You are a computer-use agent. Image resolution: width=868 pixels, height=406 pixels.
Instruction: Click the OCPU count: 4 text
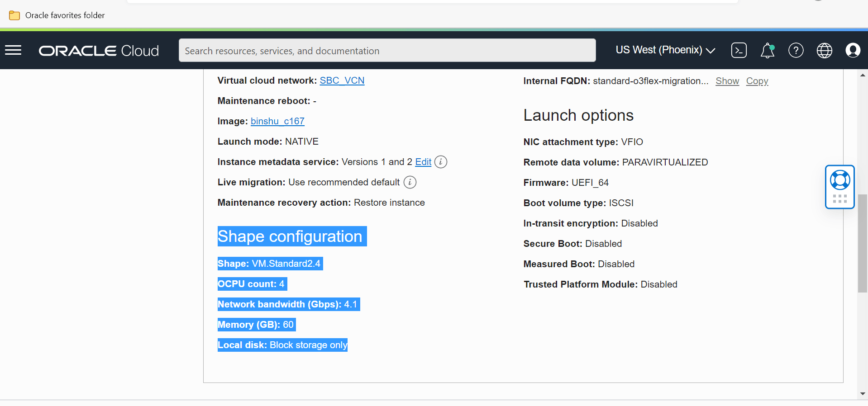(x=251, y=284)
